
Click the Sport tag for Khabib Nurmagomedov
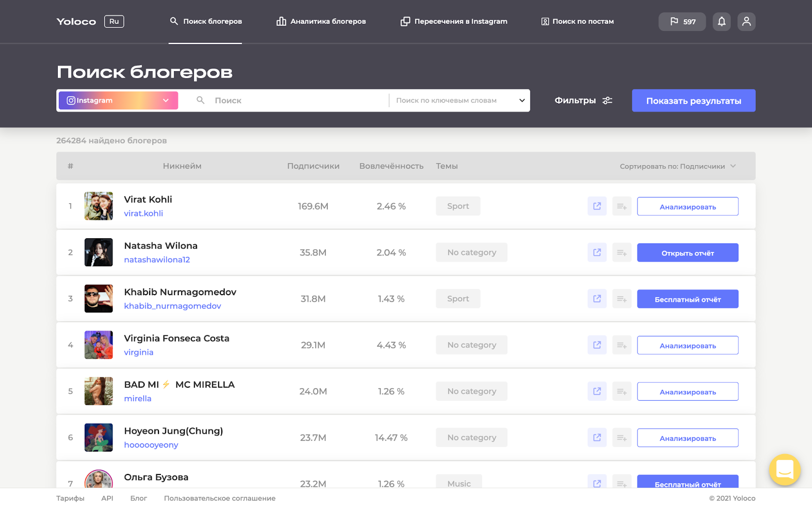pos(458,299)
